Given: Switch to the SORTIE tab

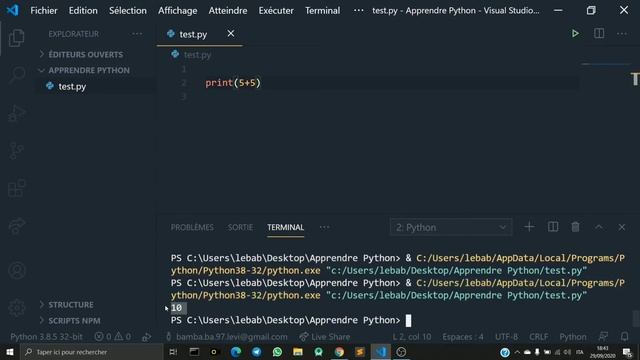Looking at the screenshot, I should coord(240,227).
